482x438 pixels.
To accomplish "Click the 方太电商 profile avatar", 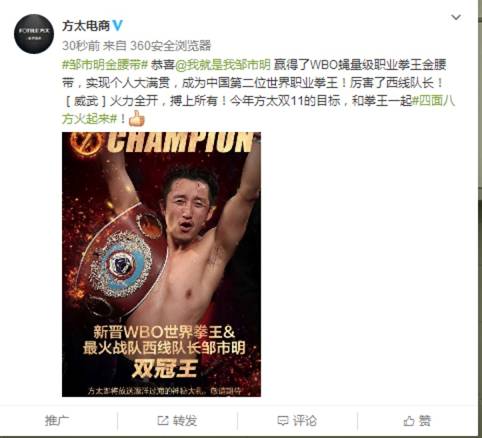I will (x=34, y=34).
